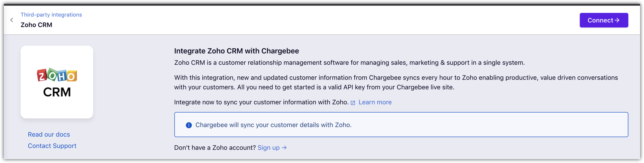Click the Don't have a Zoho account text
The height and width of the screenshot is (163, 644).
pos(215,148)
